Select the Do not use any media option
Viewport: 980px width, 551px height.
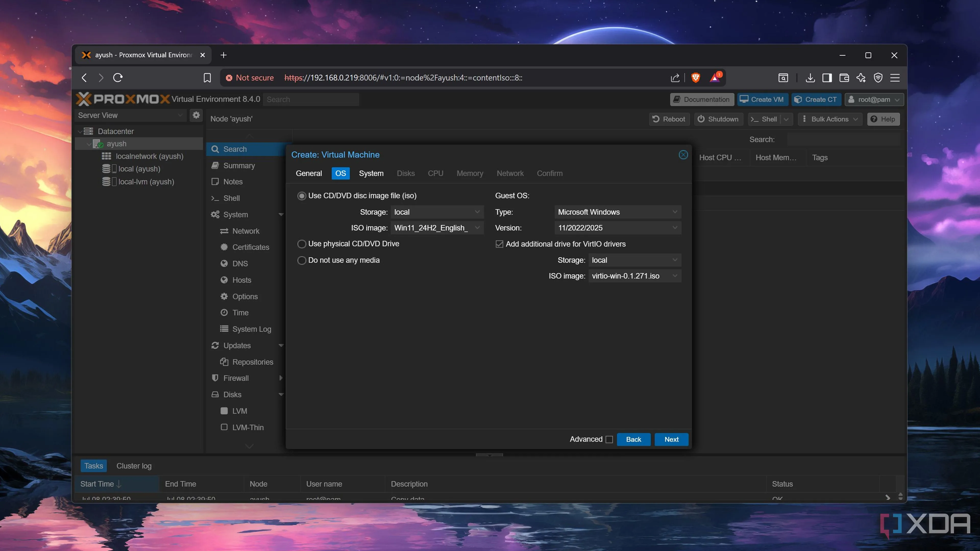tap(302, 260)
